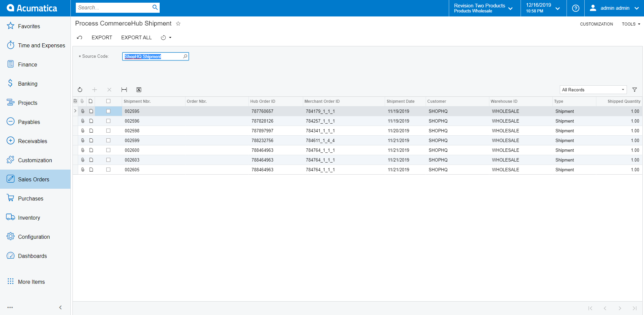Open notes for shipment 002596

click(x=91, y=121)
